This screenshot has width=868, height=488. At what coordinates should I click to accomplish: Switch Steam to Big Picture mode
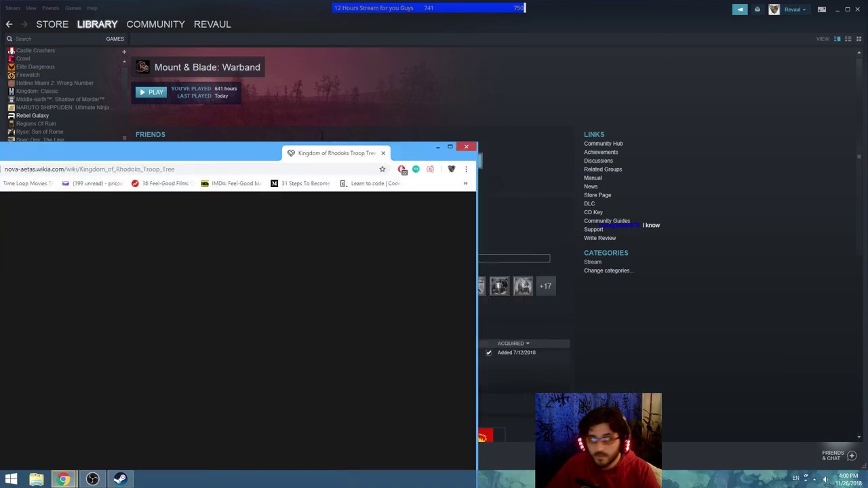pyautogui.click(x=822, y=9)
